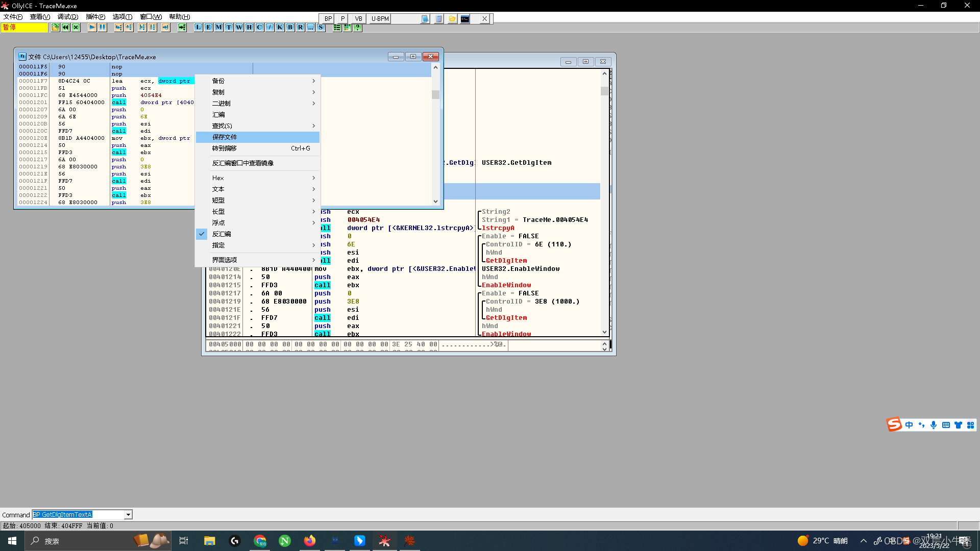Open References window with R icon
This screenshot has height=551, width=980.
(x=300, y=28)
